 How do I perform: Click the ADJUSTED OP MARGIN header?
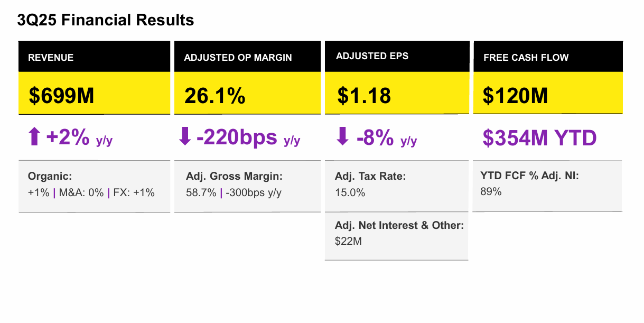click(238, 58)
